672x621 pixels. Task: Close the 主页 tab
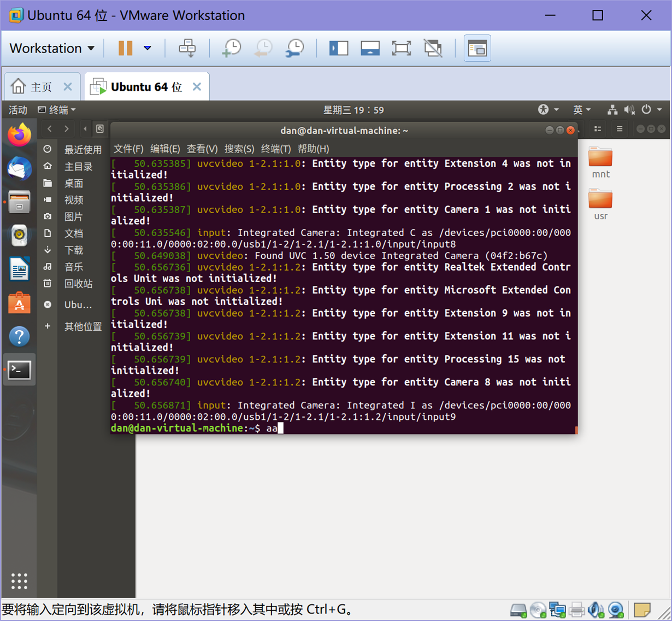click(x=68, y=87)
